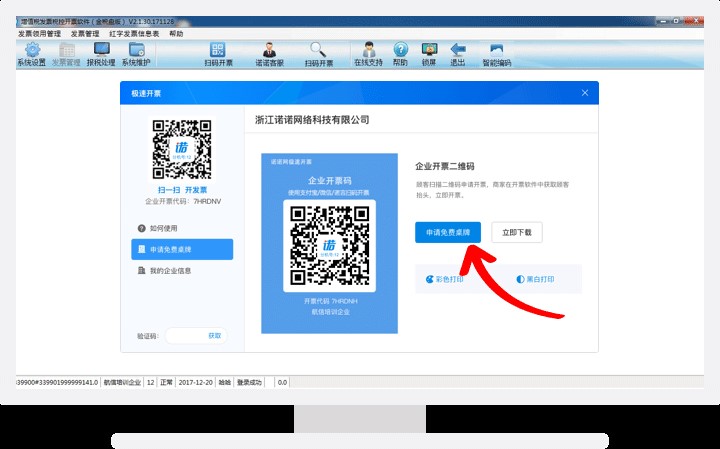Click the QR-code 扫码开票 toolbar icon

click(x=218, y=50)
